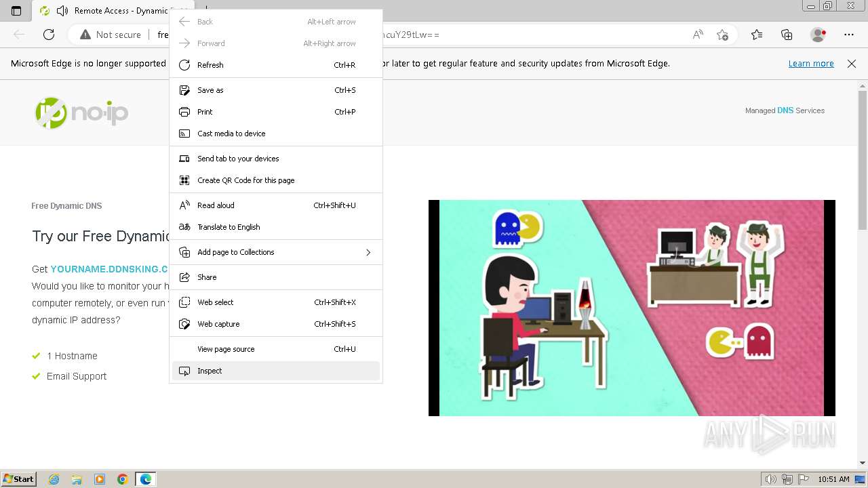
Task: Expand Add page to Collections submenu arrow
Action: coord(368,252)
